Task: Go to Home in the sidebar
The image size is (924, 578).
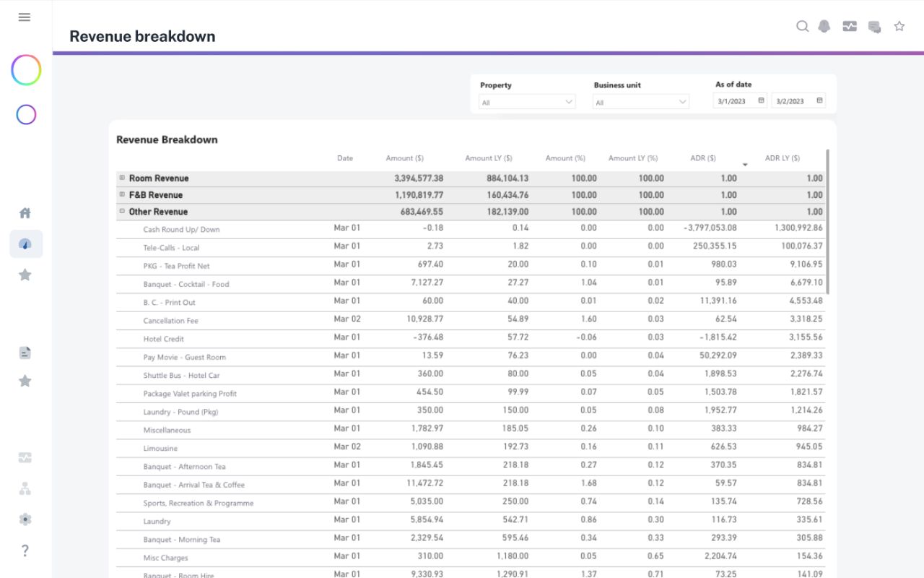Action: (x=25, y=213)
